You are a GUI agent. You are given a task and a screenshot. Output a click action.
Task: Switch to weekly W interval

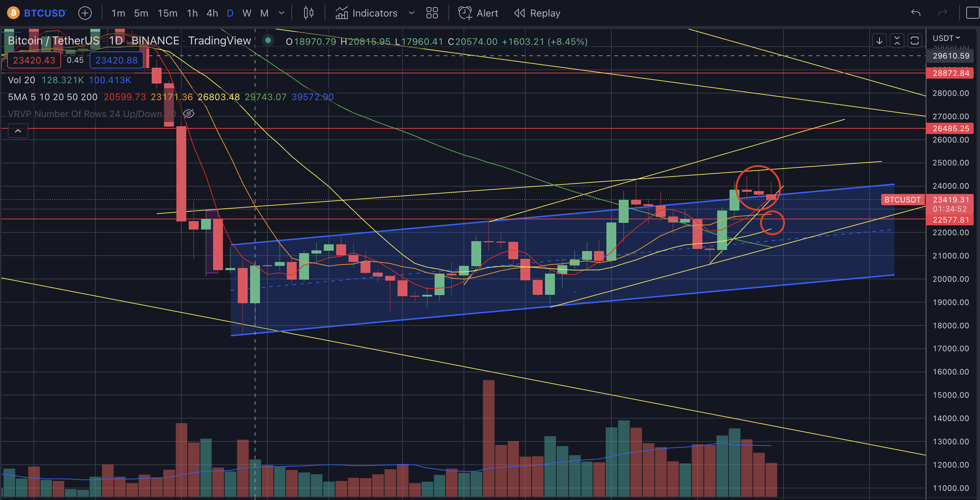(247, 13)
